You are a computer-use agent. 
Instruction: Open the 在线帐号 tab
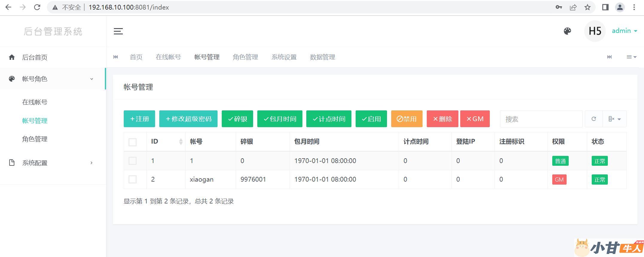tap(168, 57)
